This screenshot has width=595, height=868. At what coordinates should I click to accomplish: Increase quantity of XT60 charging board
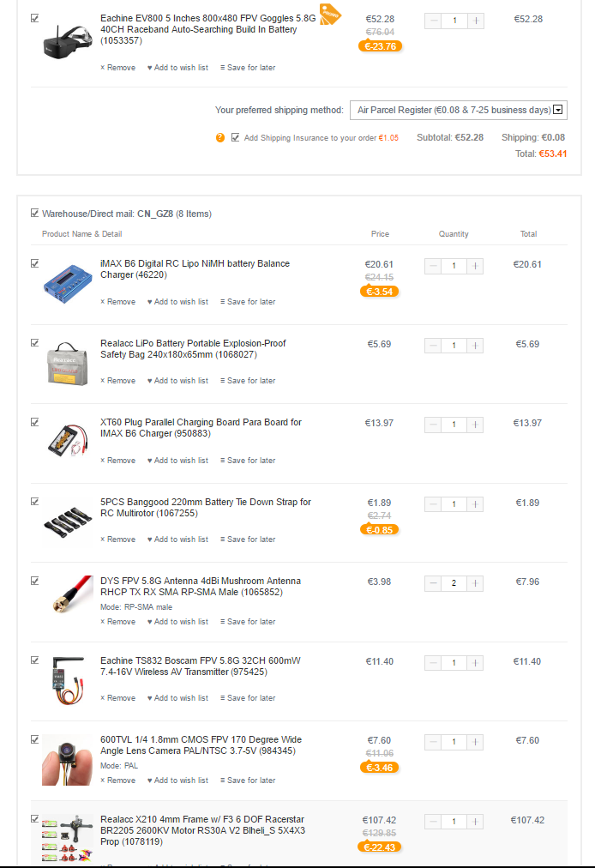[x=475, y=425]
